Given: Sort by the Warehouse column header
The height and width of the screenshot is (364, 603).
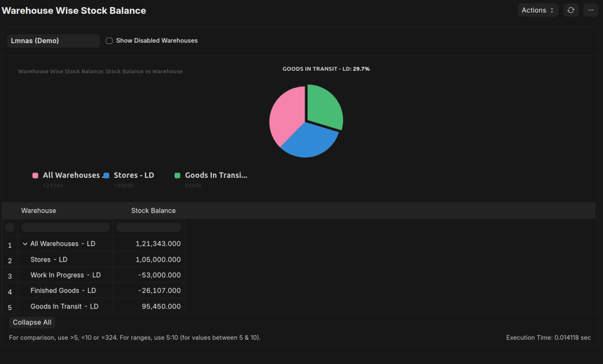Looking at the screenshot, I should click(38, 210).
